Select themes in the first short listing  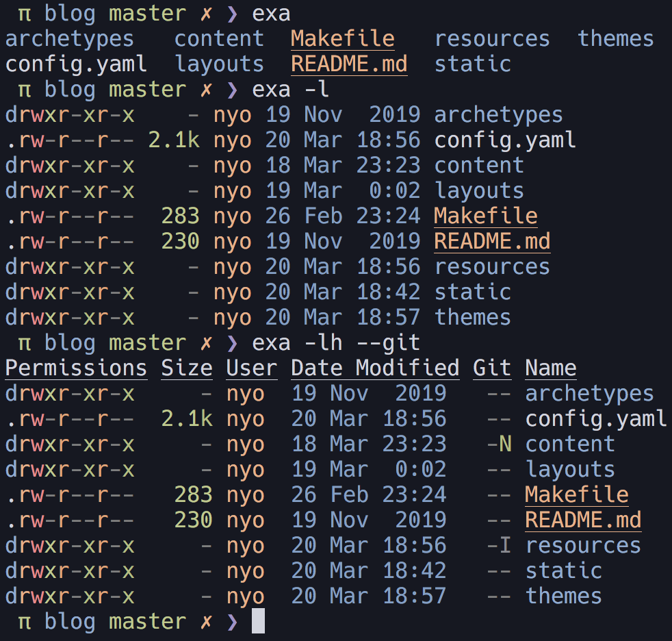[x=615, y=38]
